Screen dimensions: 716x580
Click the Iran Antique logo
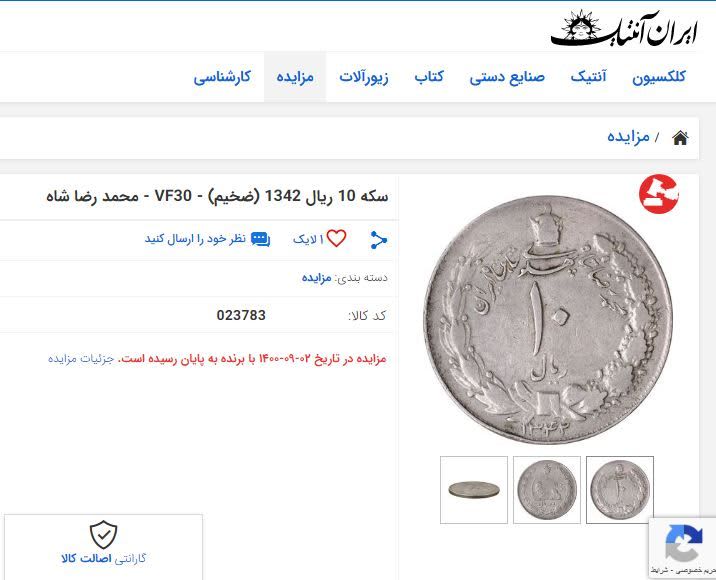624,28
